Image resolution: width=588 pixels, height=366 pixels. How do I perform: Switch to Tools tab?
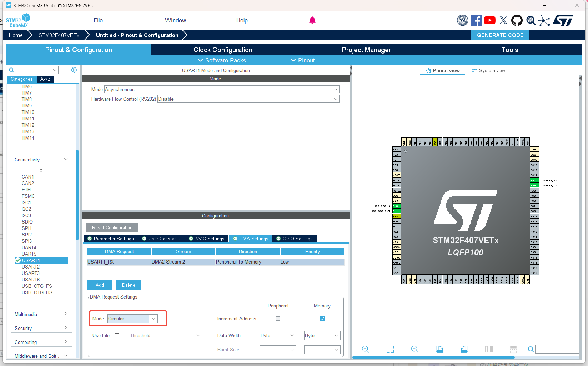click(509, 50)
